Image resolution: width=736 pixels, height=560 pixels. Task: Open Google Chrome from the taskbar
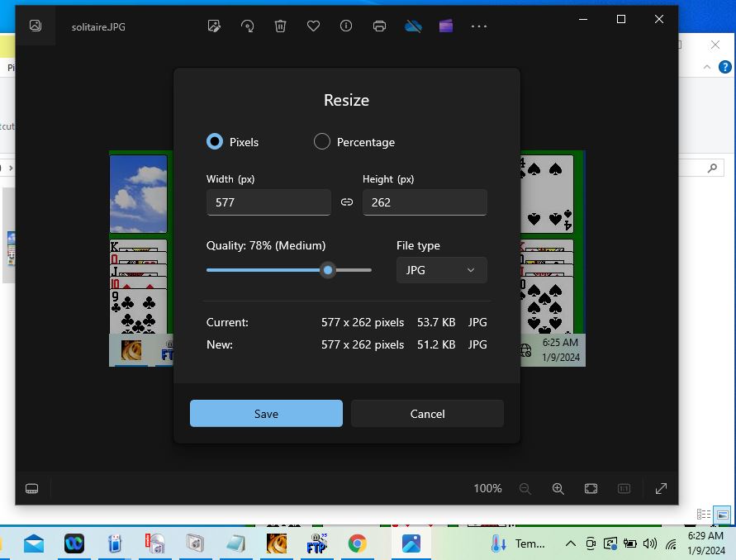click(357, 543)
